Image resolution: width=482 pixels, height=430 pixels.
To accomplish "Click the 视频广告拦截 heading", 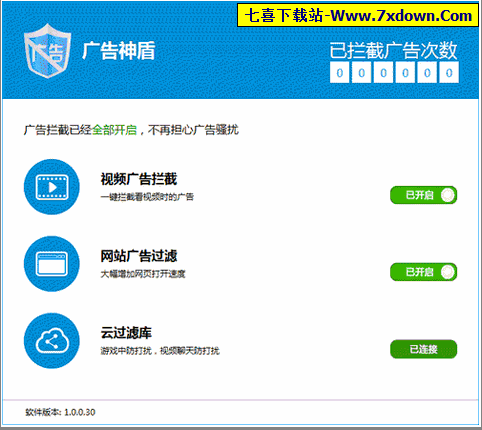I will pyautogui.click(x=139, y=179).
